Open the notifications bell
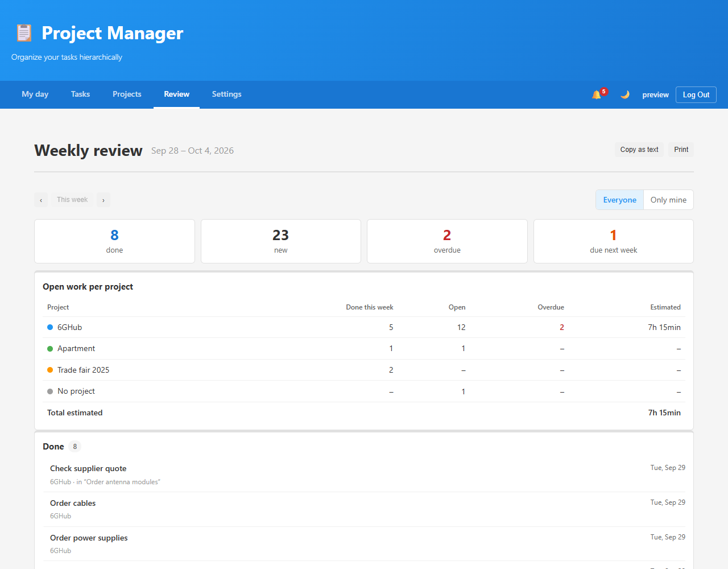Viewport: 728px width, 569px height. tap(597, 94)
